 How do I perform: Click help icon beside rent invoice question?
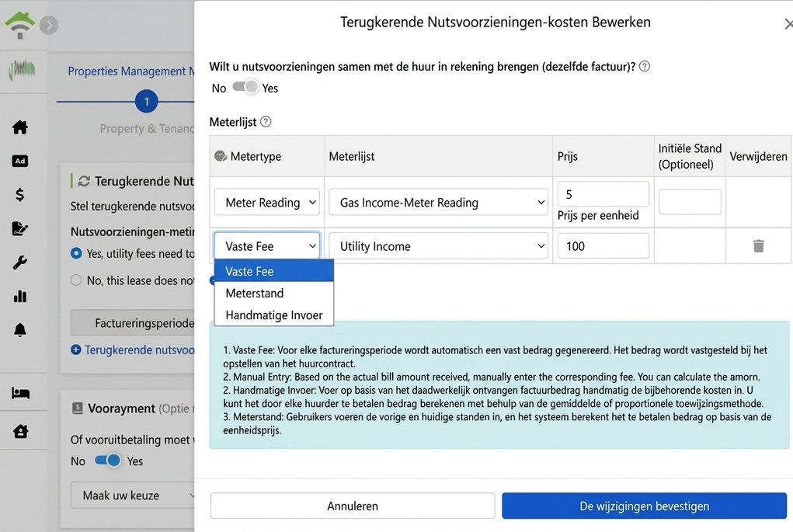[645, 66]
